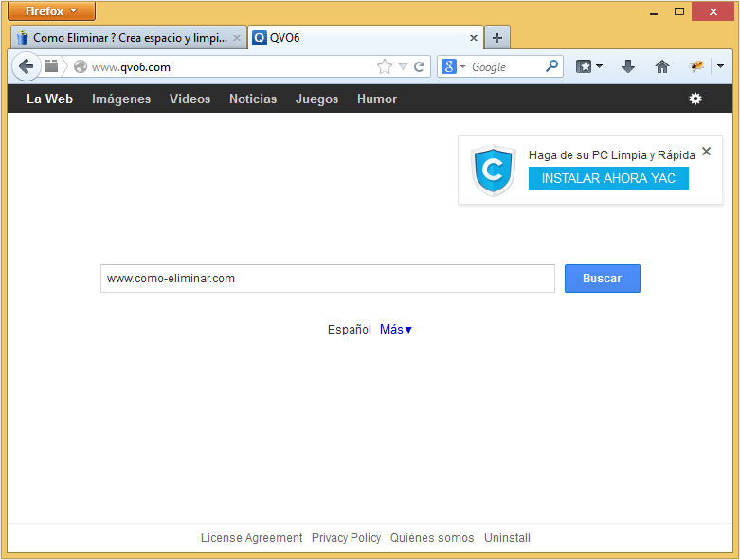
Task: Maximize the Firefox window
Action: [x=679, y=12]
